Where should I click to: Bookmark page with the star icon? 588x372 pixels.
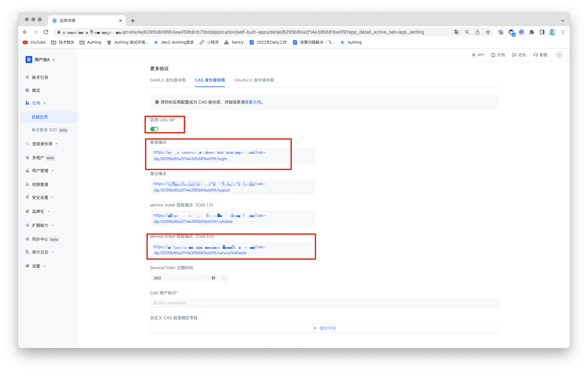click(488, 32)
